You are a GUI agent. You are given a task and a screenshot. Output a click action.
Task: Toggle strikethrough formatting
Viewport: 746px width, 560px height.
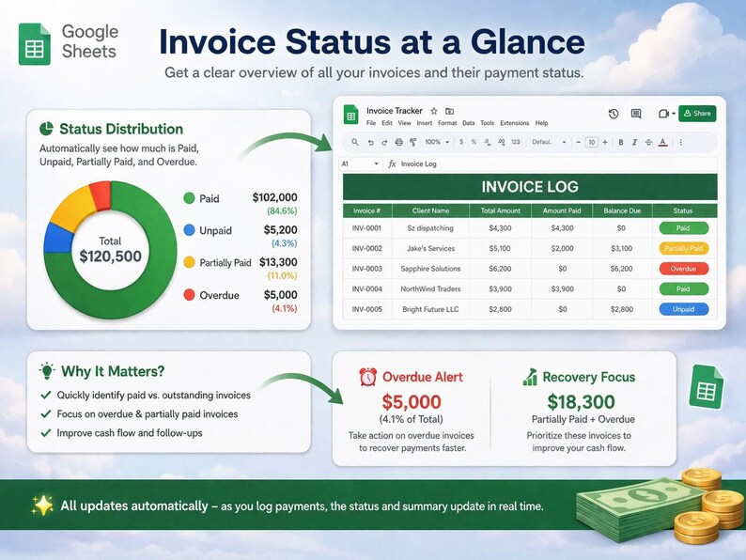click(648, 142)
